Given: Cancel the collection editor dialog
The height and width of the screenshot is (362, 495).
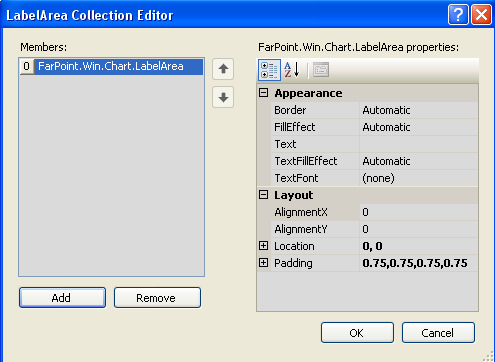Looking at the screenshot, I should (x=438, y=333).
